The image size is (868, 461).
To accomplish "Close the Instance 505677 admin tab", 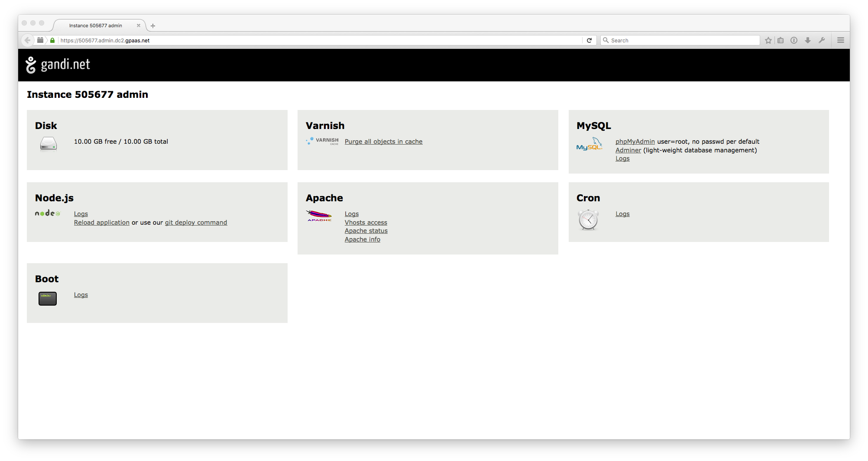I will click(x=139, y=26).
